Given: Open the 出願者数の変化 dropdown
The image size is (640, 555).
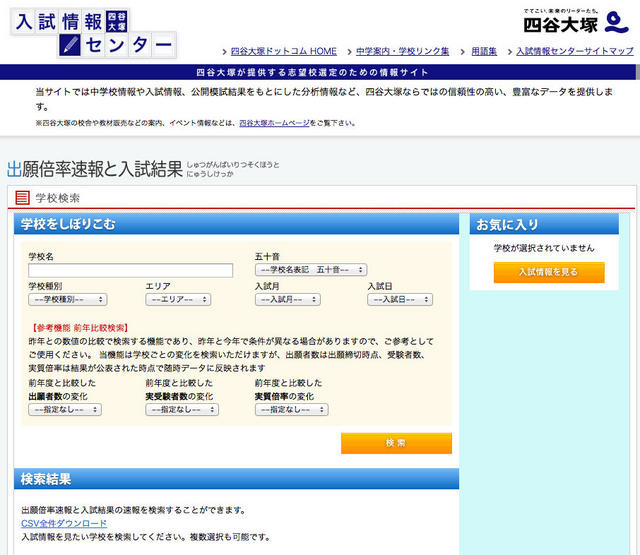Looking at the screenshot, I should click(x=65, y=410).
